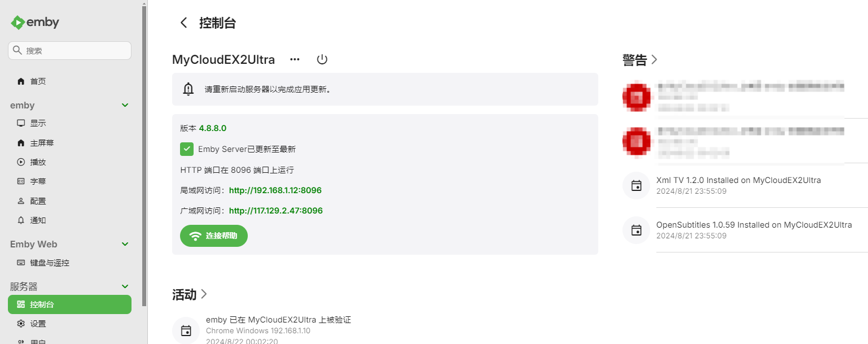Toggle the Emby Server已更新至最新 checkbox
Viewport: 868px width, 344px height.
(187, 149)
